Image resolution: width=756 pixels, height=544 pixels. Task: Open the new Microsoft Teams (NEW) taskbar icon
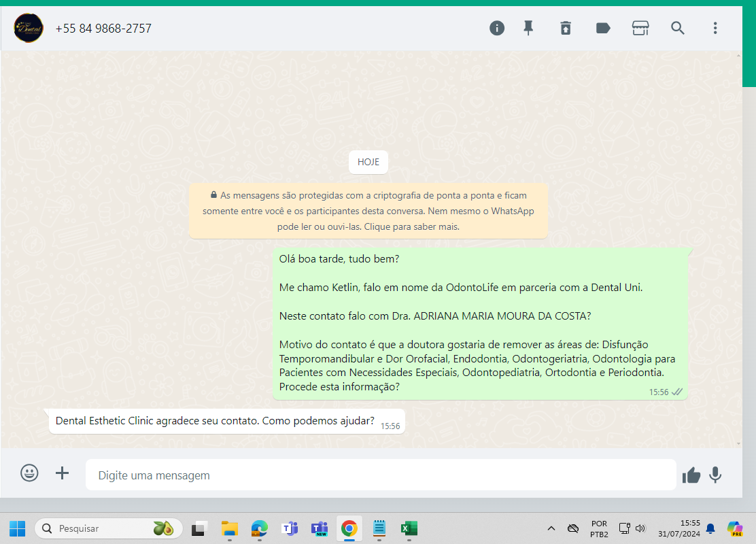click(319, 528)
